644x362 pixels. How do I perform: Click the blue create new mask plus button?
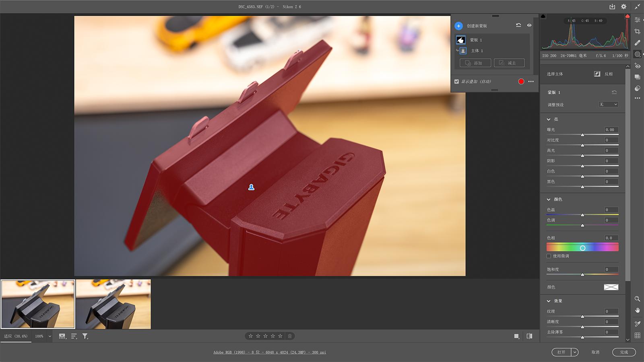458,26
